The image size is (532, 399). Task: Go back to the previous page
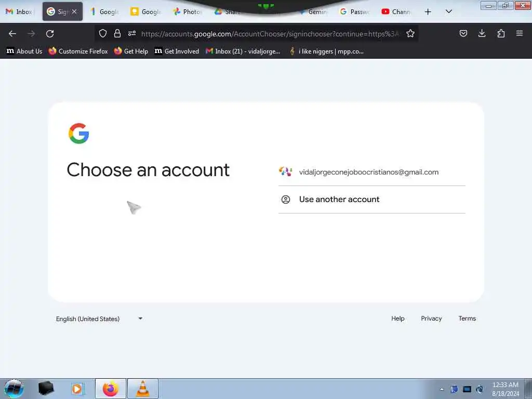(x=12, y=34)
